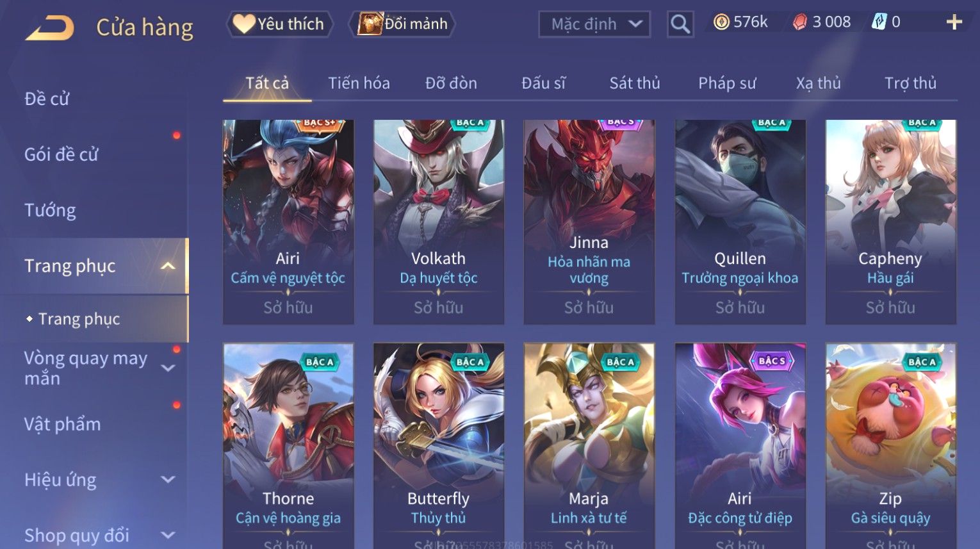The width and height of the screenshot is (980, 549).
Task: Tap the blue voucher currency icon
Action: [879, 22]
